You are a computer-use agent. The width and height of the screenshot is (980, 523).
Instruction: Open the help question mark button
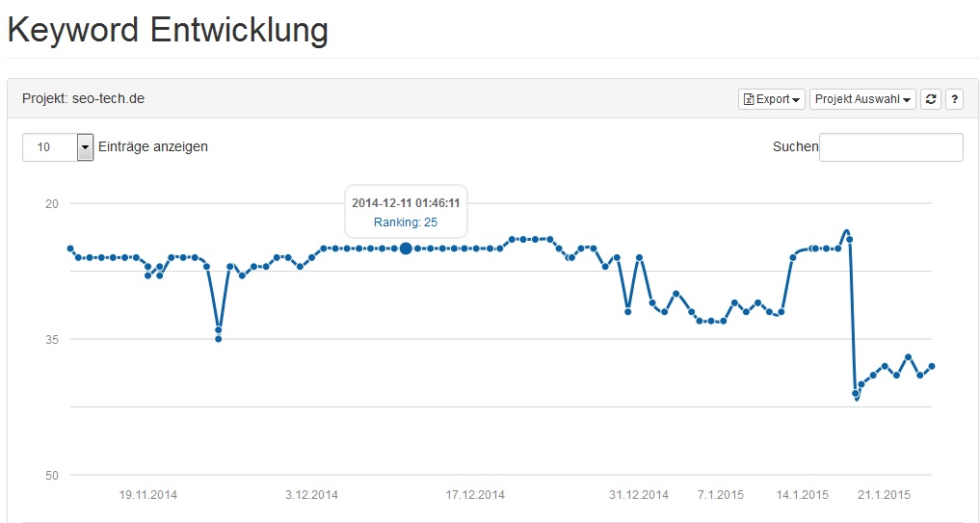click(x=954, y=99)
